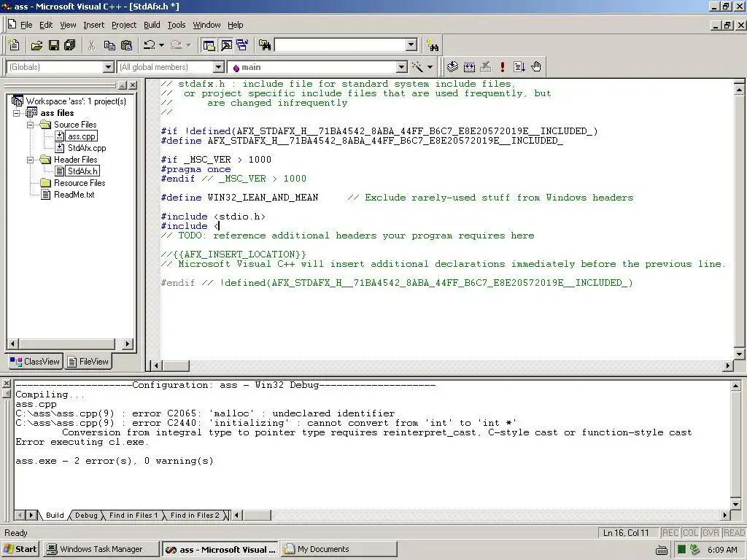747x560 pixels.
Task: Click the editor horizontal scrollbar right arrow
Action: (x=727, y=366)
